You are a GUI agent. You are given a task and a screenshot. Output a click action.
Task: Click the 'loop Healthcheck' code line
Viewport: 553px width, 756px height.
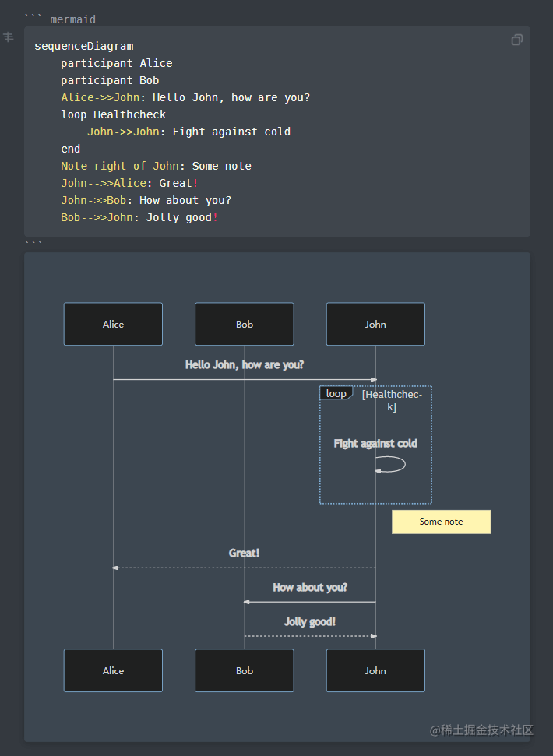pyautogui.click(x=113, y=114)
